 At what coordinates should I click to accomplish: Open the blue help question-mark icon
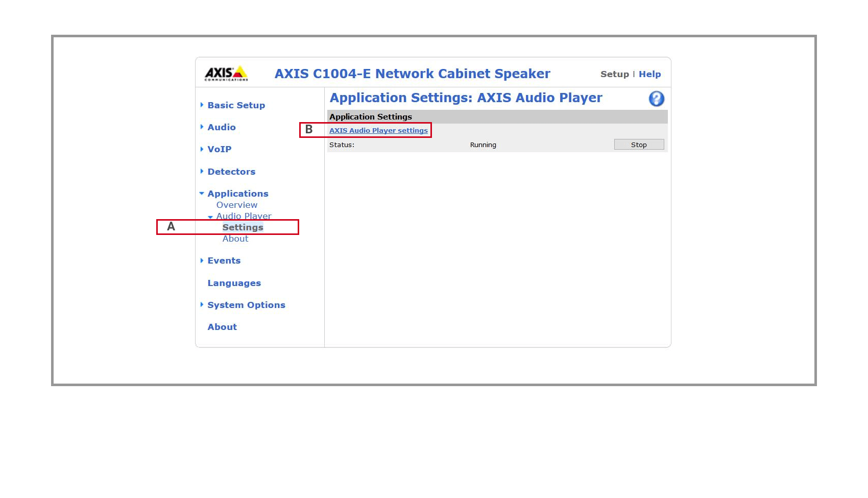tap(656, 99)
